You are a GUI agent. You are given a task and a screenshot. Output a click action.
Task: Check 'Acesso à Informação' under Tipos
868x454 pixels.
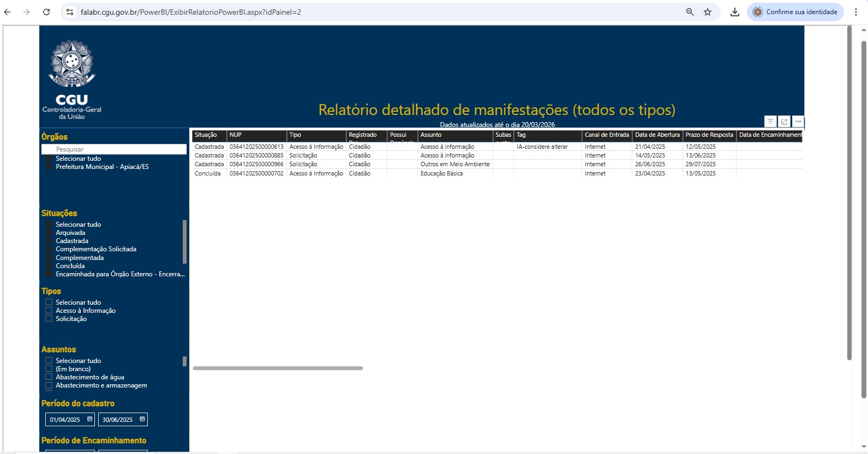tap(49, 311)
